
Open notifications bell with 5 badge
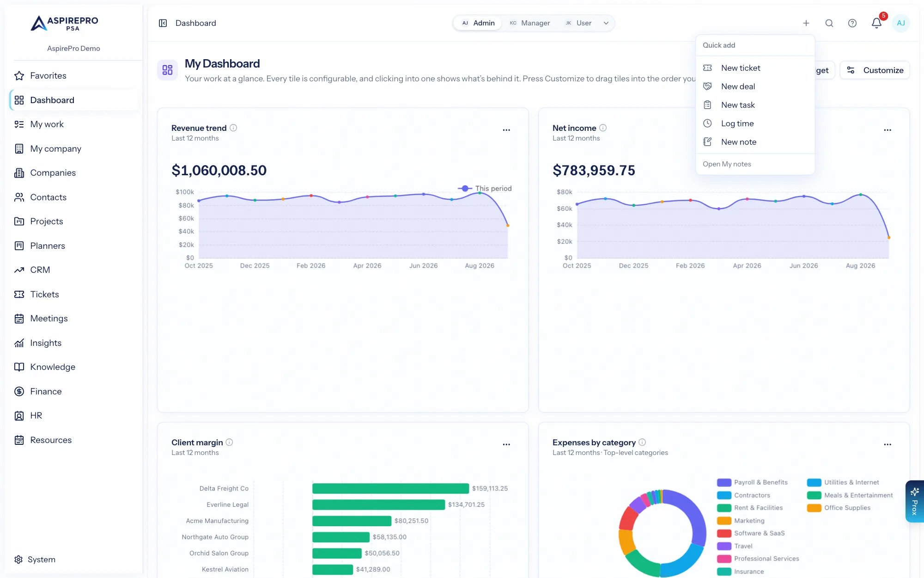click(x=876, y=23)
